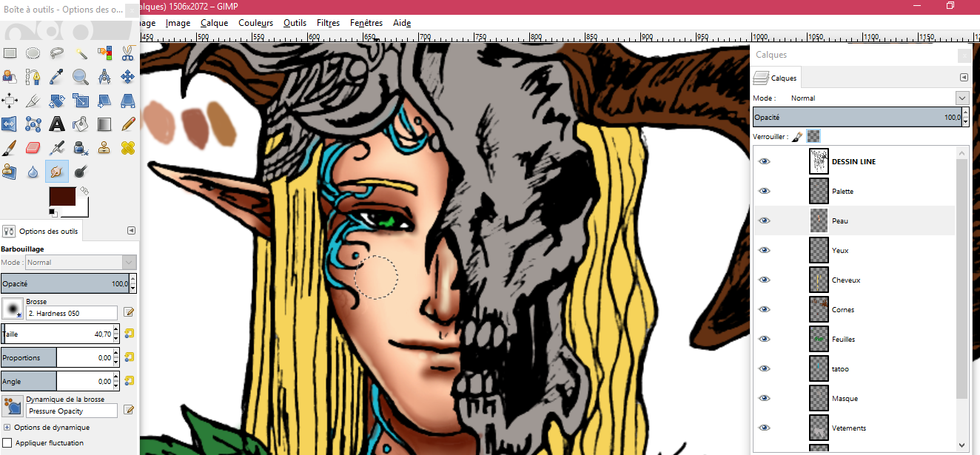Select the Bucket Fill tool
The height and width of the screenshot is (455, 980).
(x=81, y=124)
